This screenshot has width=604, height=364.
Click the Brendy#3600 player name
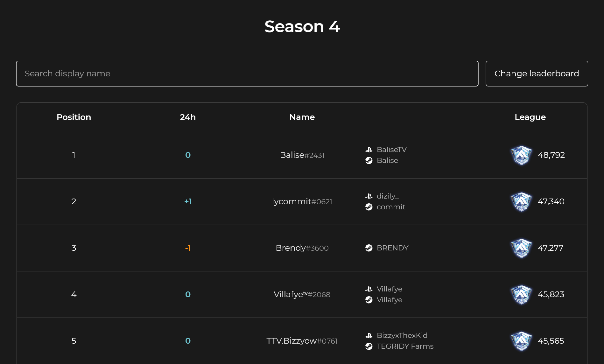click(302, 248)
